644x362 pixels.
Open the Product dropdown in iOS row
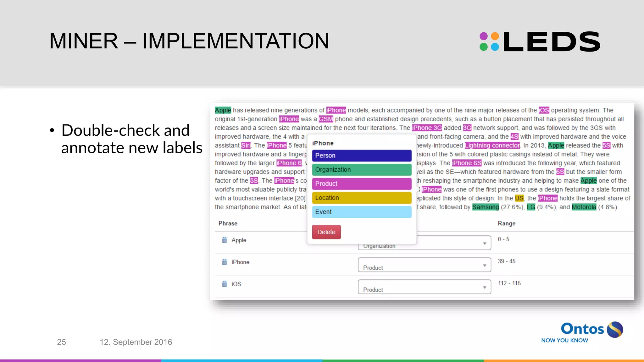(425, 287)
